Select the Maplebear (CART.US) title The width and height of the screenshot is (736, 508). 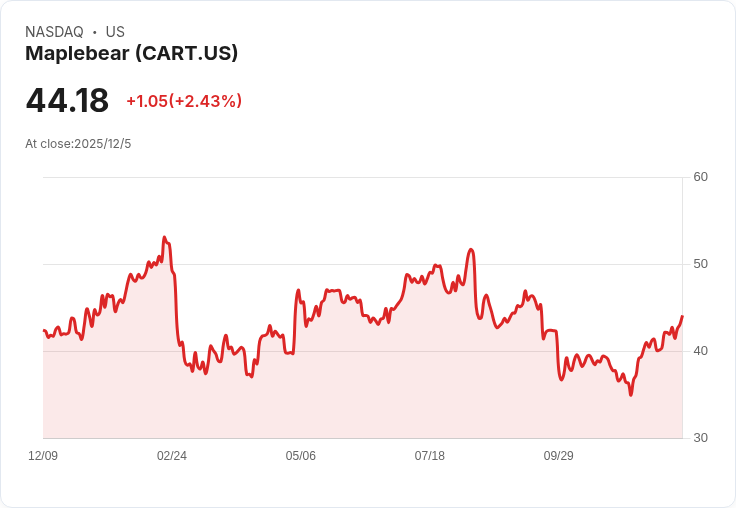[131, 54]
